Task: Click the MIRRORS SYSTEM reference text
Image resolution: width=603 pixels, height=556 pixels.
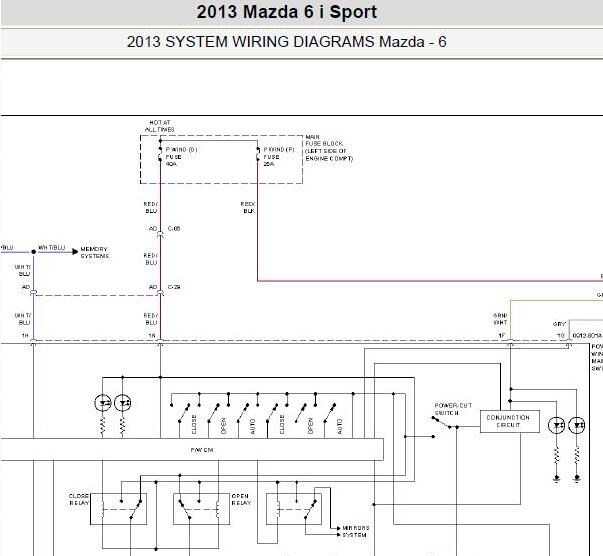Action: 356,531
